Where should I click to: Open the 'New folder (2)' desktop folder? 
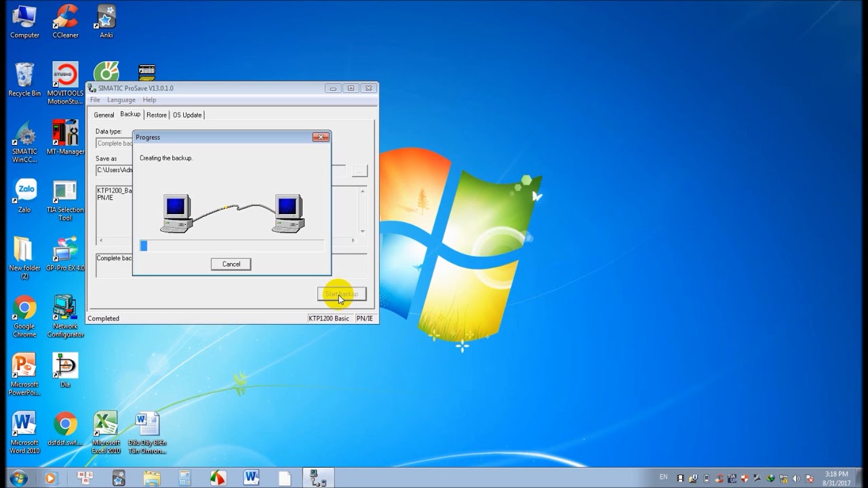coord(24,258)
